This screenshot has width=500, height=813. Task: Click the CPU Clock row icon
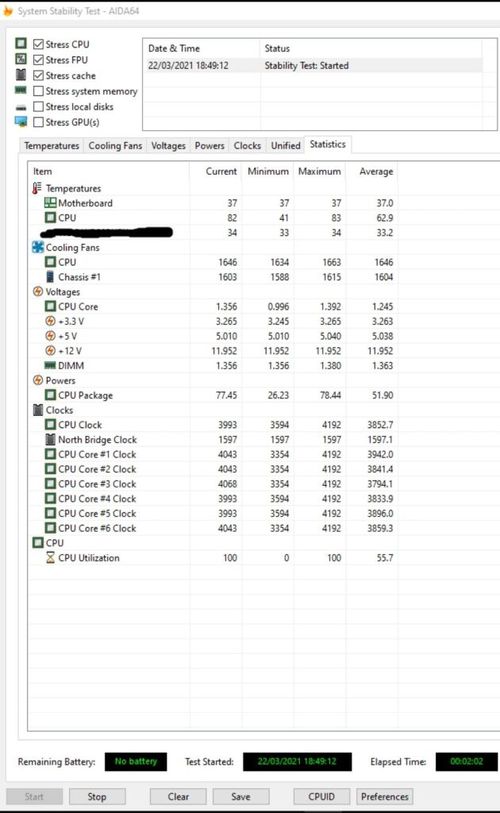pyautogui.click(x=50, y=425)
